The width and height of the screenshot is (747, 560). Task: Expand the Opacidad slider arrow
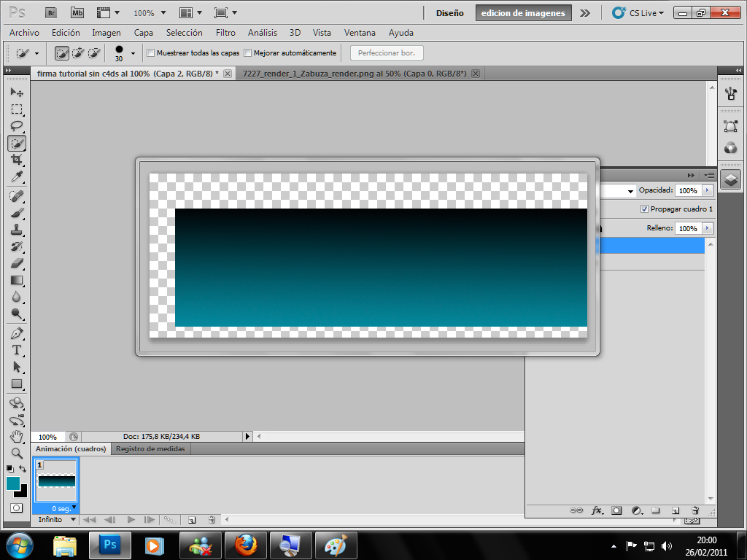point(708,190)
